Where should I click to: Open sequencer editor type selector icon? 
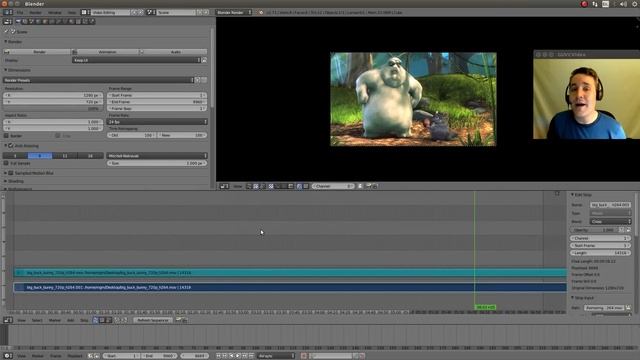pos(8,320)
